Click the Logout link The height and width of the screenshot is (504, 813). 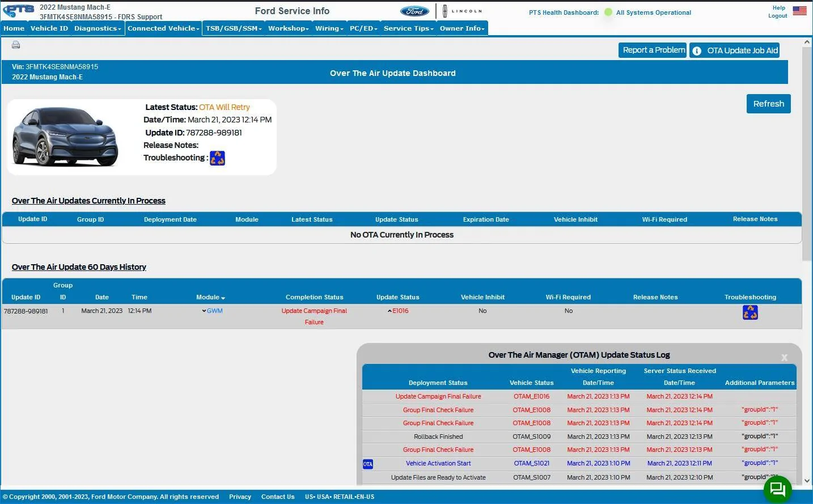point(778,16)
